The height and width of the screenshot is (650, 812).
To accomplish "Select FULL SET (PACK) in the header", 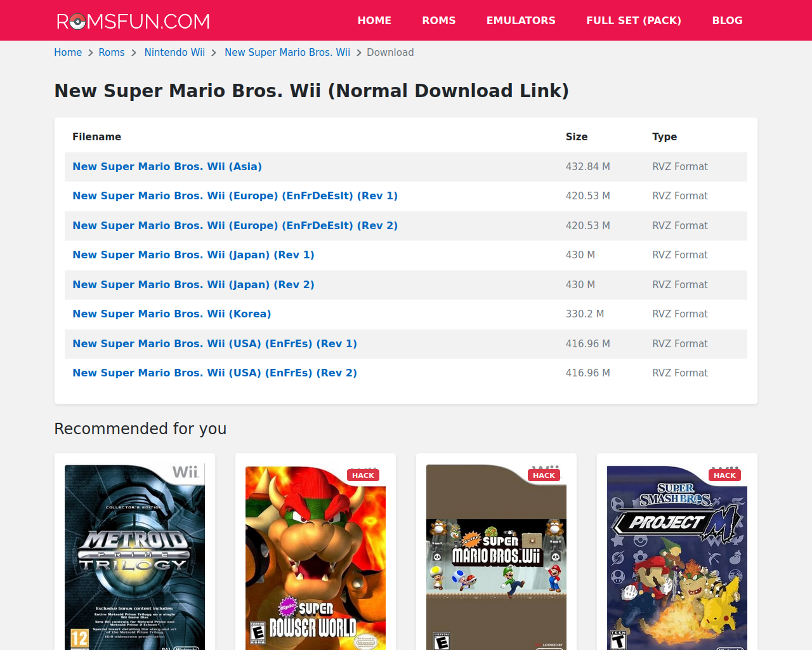I will [x=634, y=20].
